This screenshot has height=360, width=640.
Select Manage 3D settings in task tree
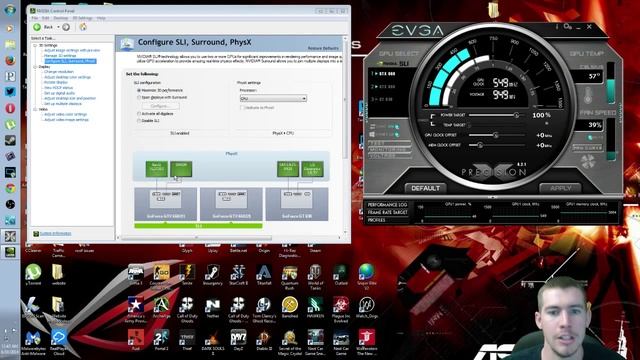click(x=60, y=56)
